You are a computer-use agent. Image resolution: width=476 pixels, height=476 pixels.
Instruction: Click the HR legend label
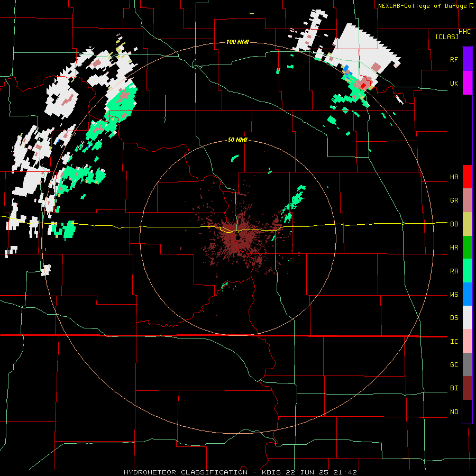454,248
